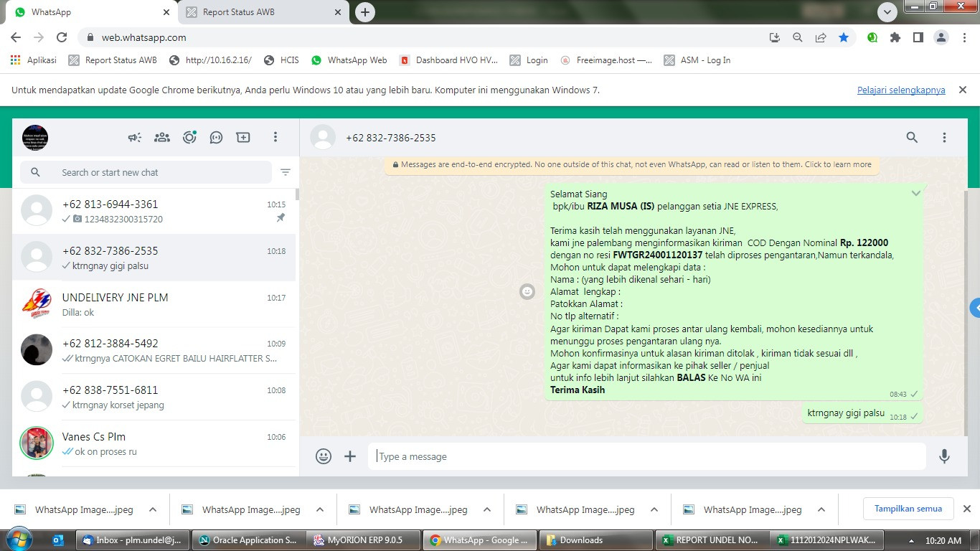Open Downloads folder from taskbar
Image resolution: width=980 pixels, height=551 pixels.
pyautogui.click(x=596, y=540)
